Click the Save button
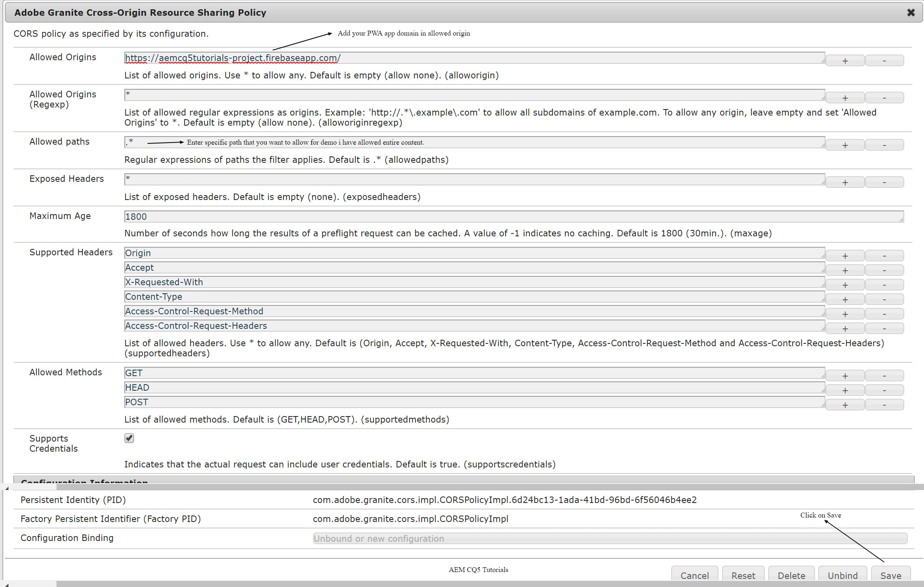Viewport: 924px width, 587px height. tap(890, 575)
